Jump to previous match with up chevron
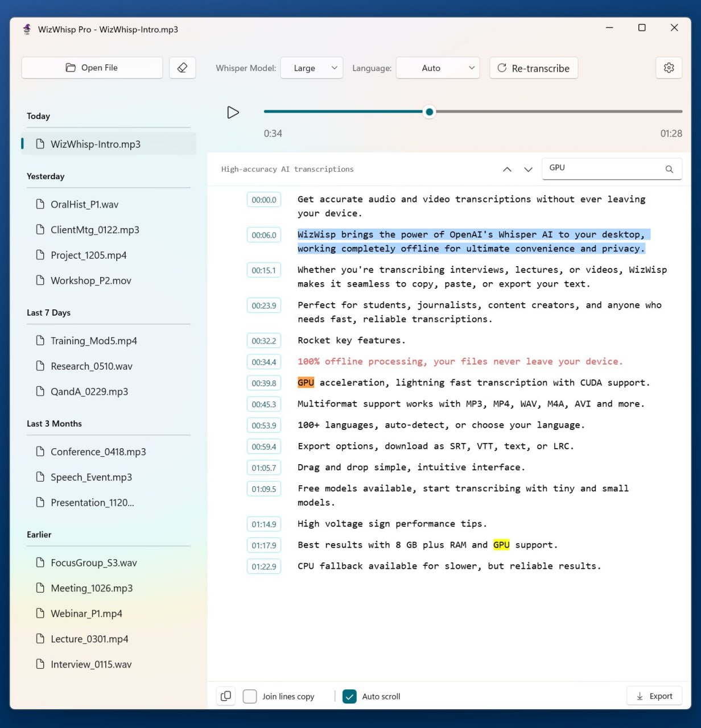 507,169
